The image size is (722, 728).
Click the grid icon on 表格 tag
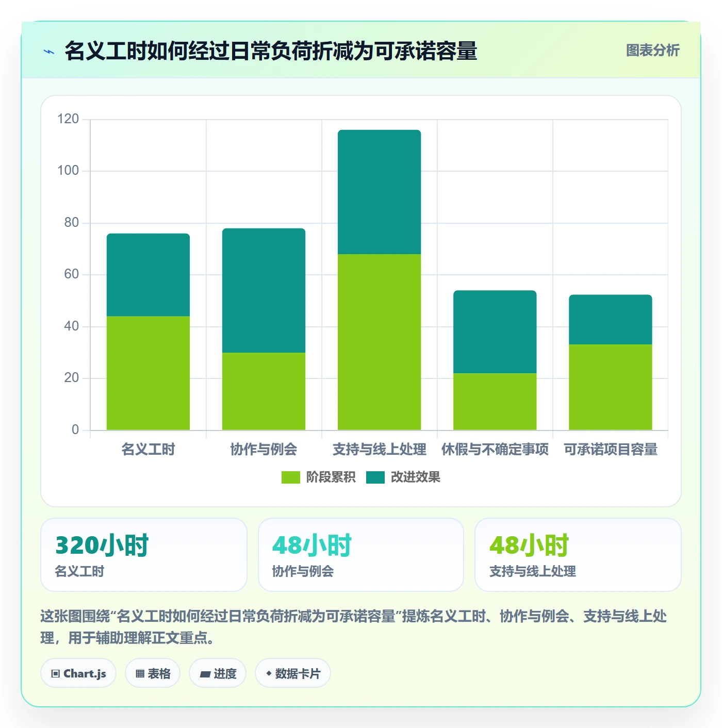140,673
